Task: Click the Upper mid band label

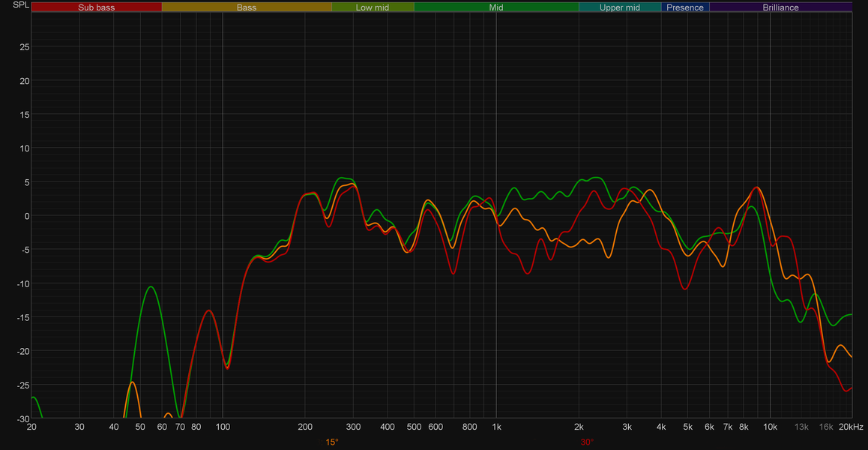Action: pos(619,7)
